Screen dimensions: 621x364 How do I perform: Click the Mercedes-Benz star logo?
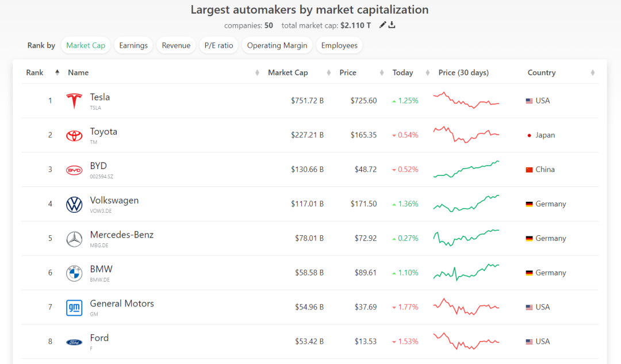(x=74, y=239)
